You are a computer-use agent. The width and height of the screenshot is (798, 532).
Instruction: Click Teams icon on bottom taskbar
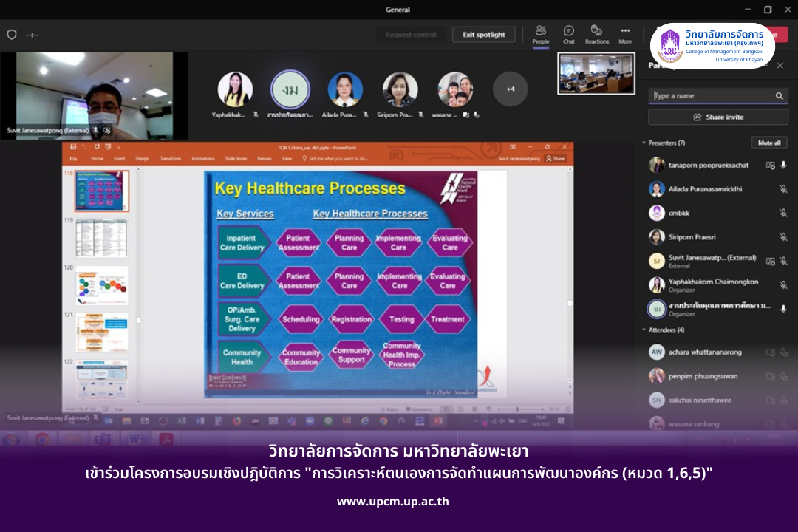click(103, 438)
